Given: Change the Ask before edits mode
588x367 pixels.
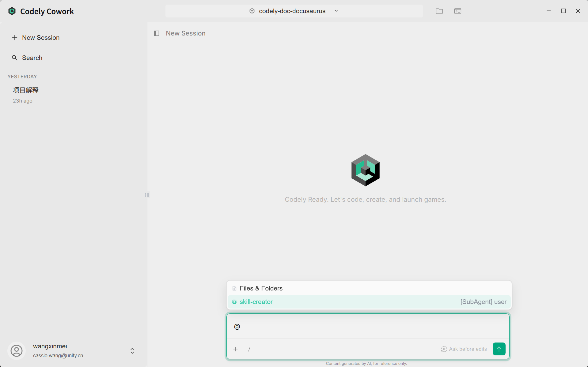Looking at the screenshot, I should (x=464, y=349).
